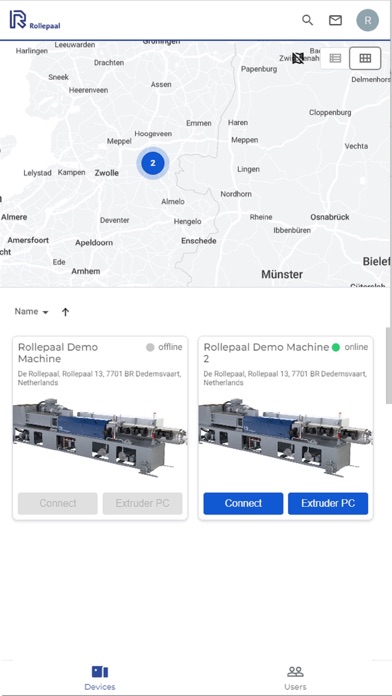The image size is (392, 696).
Task: Open the Rollepaal Demo Machine 2 card title
Action: pos(266,352)
